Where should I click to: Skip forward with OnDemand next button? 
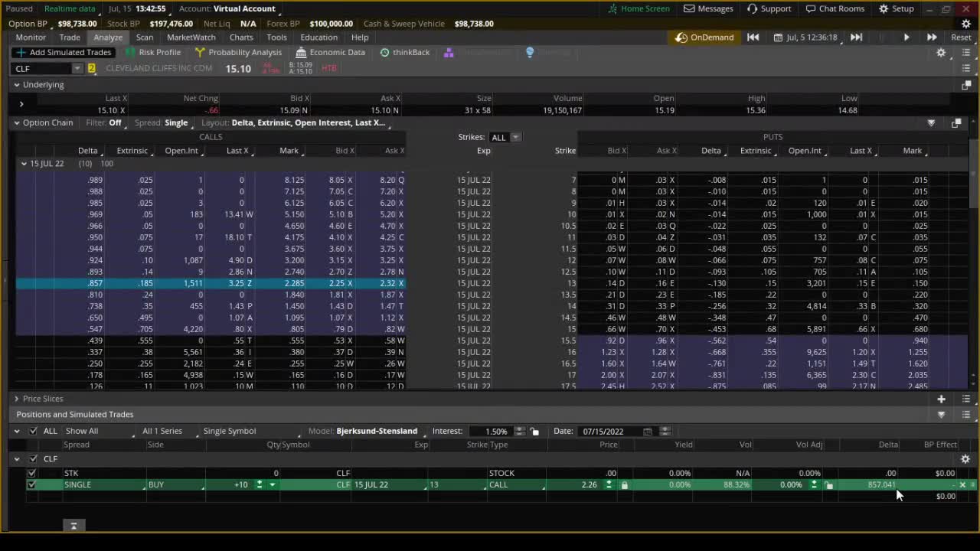[x=856, y=37]
